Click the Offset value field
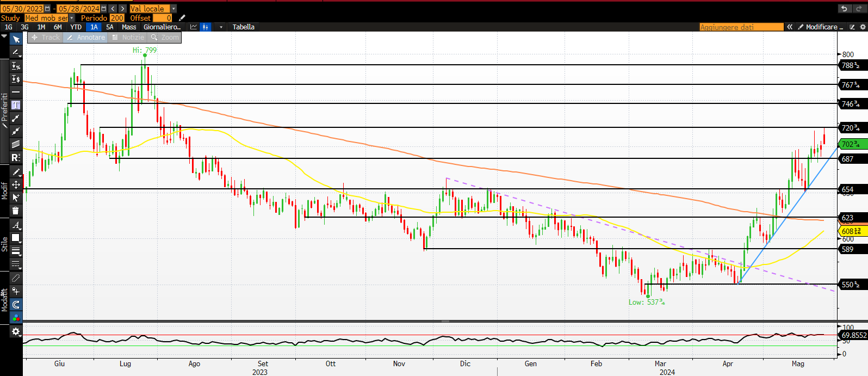The height and width of the screenshot is (376, 868). tap(163, 18)
